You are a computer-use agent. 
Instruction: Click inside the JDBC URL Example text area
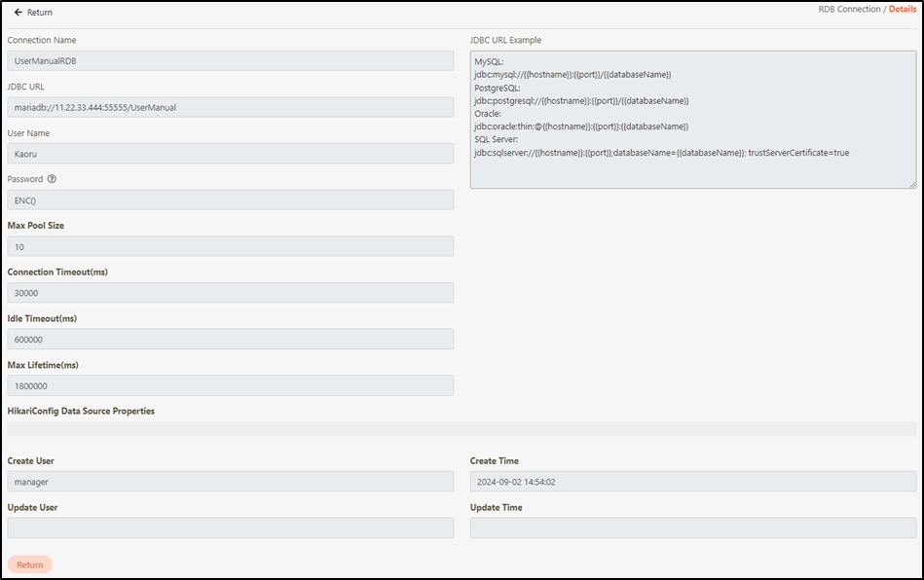point(692,119)
